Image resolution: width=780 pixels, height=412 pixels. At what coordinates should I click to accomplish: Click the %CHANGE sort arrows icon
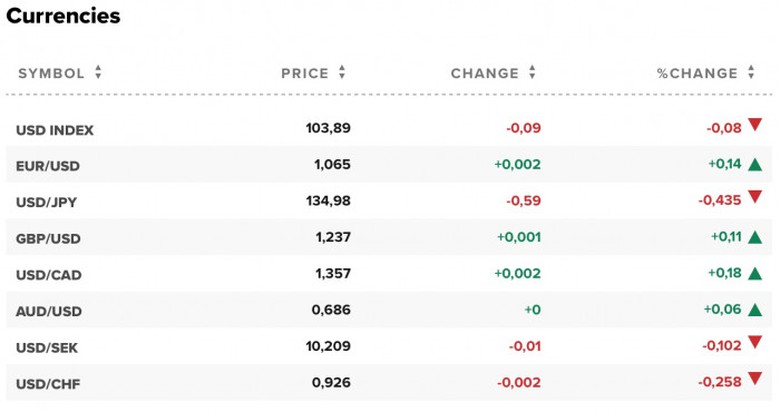pos(751,73)
